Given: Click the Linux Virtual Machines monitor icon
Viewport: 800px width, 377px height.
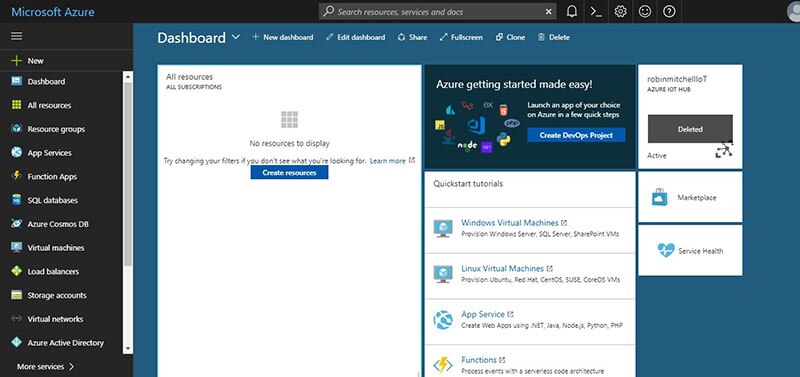Looking at the screenshot, I should pos(443,274).
